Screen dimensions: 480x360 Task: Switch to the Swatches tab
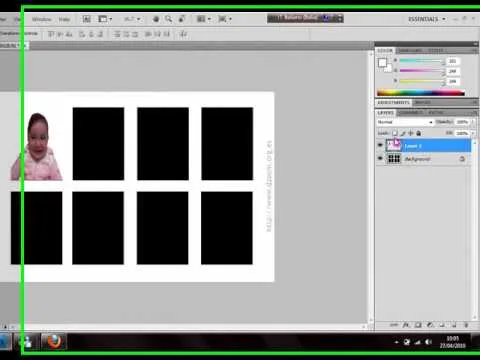(x=410, y=50)
